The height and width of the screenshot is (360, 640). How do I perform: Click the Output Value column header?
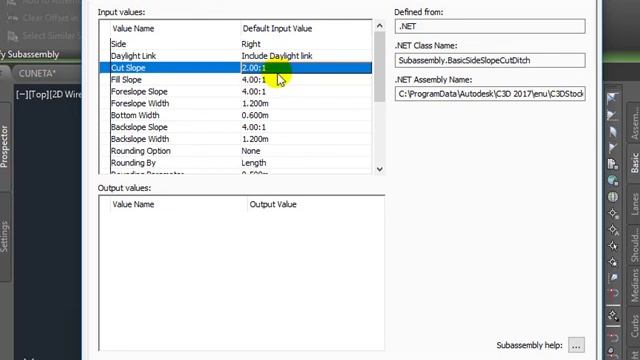[x=273, y=204]
